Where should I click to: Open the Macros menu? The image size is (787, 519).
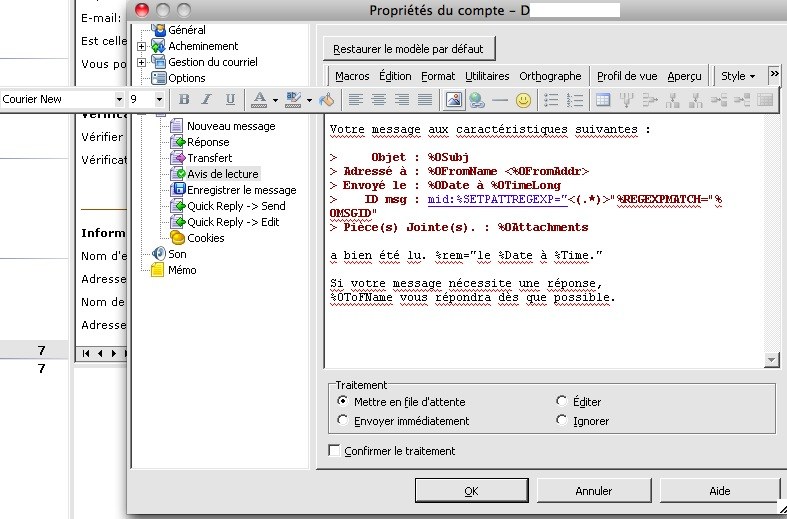tap(352, 76)
